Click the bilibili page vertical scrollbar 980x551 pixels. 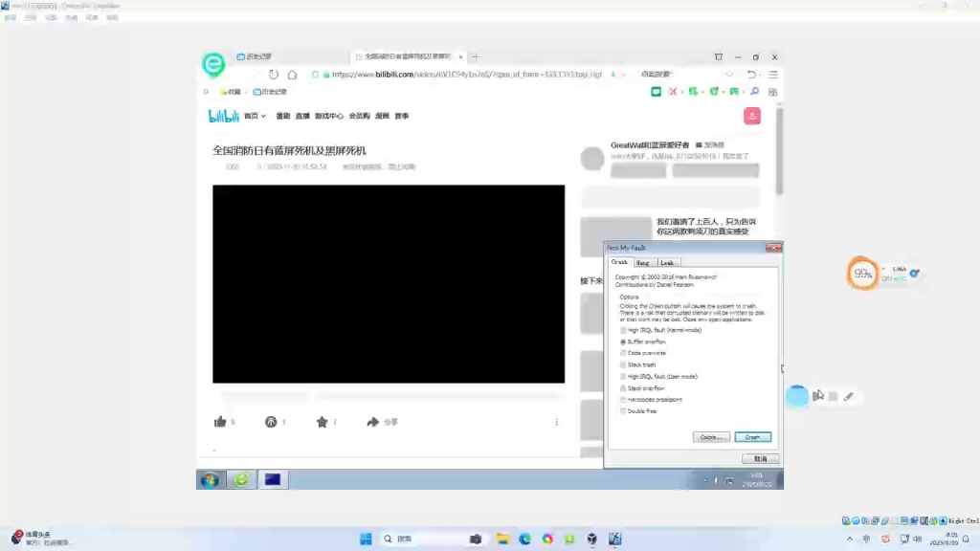click(x=779, y=150)
